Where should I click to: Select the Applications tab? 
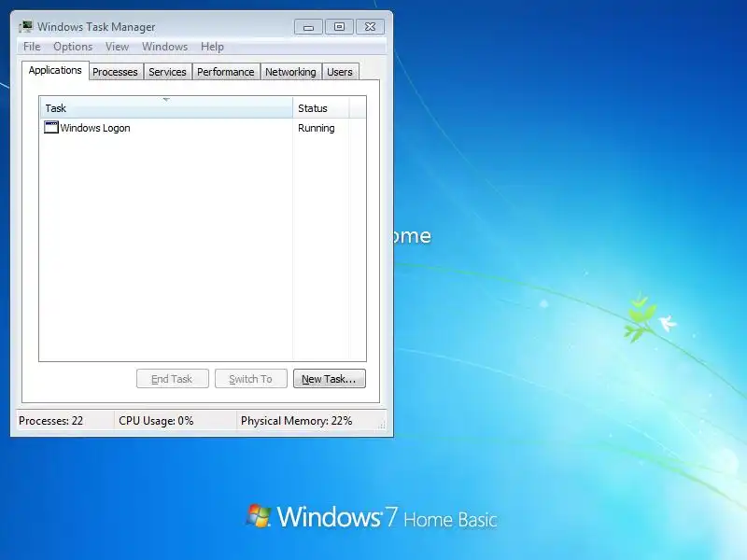click(x=55, y=70)
